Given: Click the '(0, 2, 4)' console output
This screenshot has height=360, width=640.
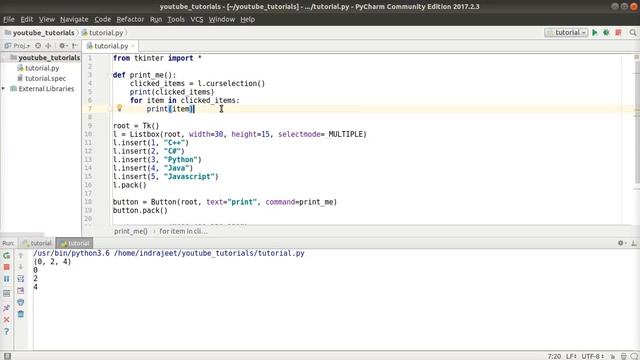Looking at the screenshot, I should [52, 262].
